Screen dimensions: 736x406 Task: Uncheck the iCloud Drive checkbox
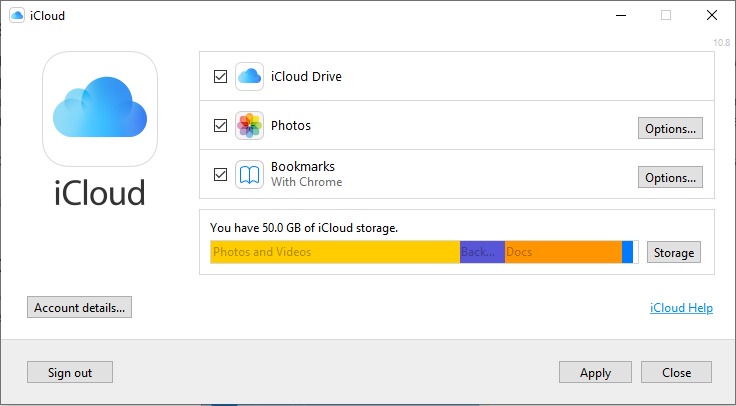coord(220,76)
